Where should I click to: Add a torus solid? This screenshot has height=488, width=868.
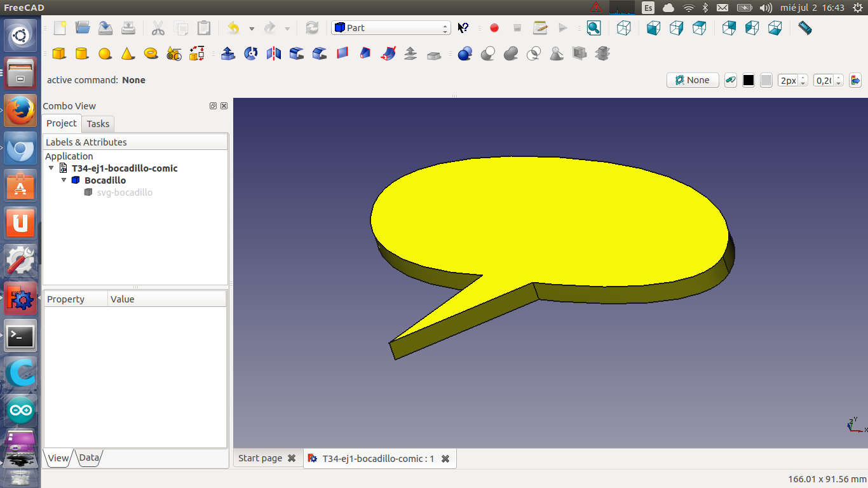pyautogui.click(x=151, y=54)
